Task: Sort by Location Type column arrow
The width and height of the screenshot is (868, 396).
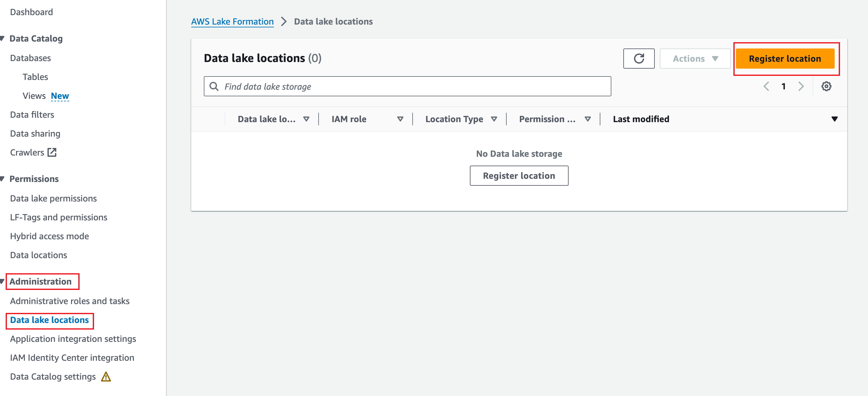Action: click(x=494, y=119)
